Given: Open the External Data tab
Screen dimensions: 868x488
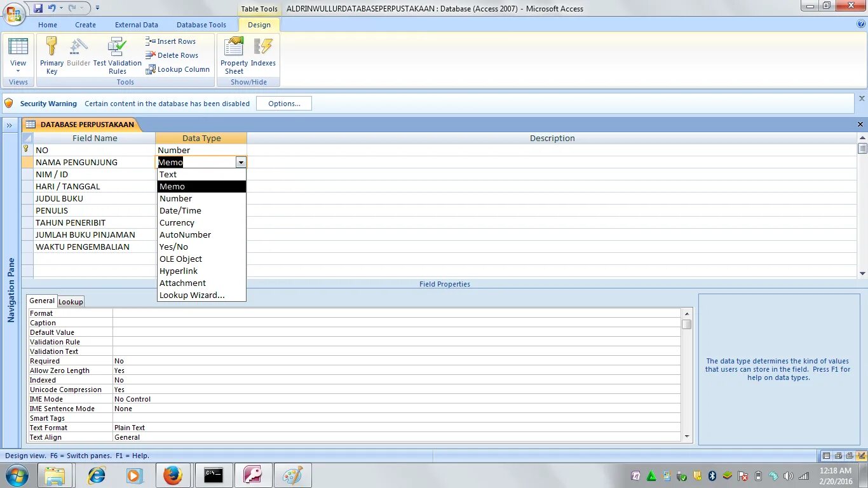Looking at the screenshot, I should (x=137, y=25).
